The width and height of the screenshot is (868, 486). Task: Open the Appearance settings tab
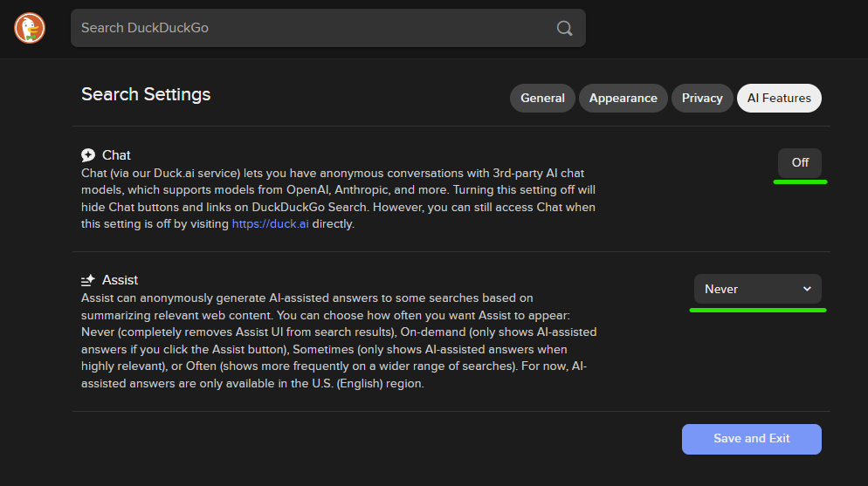pyautogui.click(x=623, y=98)
